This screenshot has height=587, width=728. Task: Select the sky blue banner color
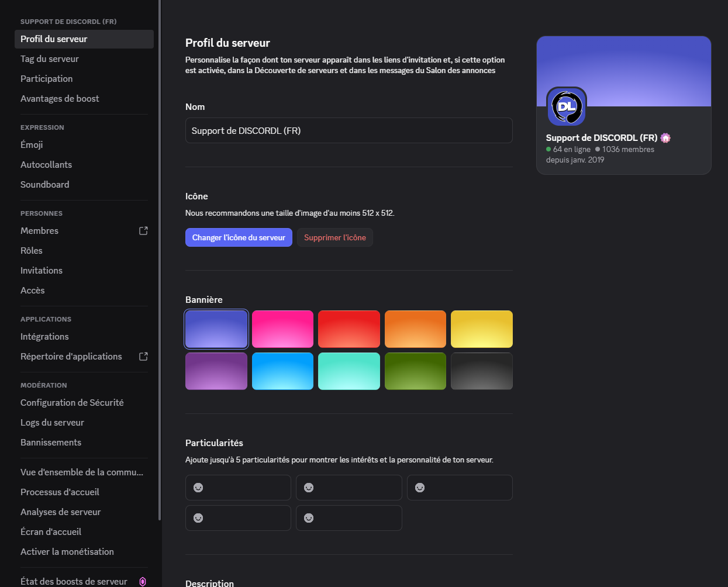(282, 371)
